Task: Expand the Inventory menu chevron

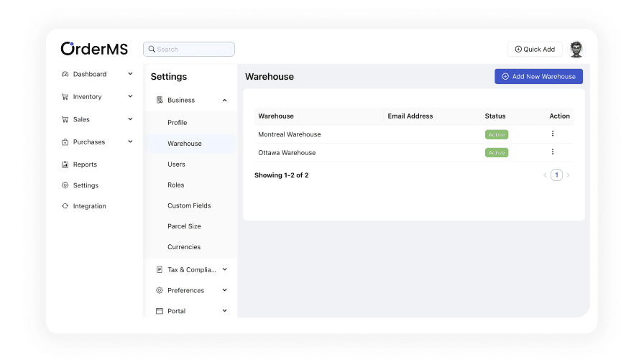Action: [x=130, y=96]
